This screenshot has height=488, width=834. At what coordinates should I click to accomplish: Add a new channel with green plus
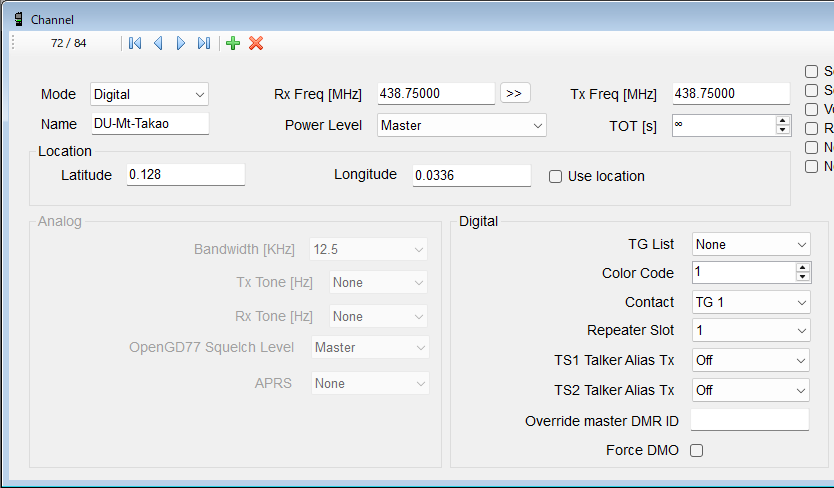(x=233, y=43)
